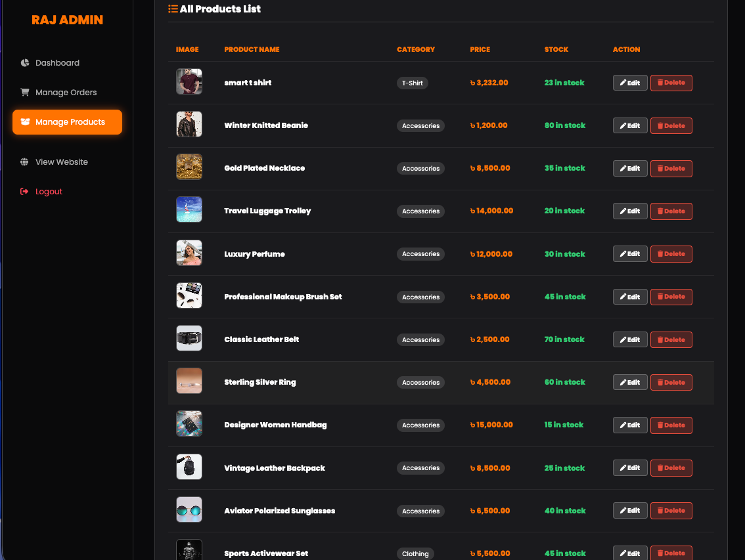Open Aviator Polarized Sunglasses thumbnail
The image size is (745, 560).
pyautogui.click(x=189, y=509)
